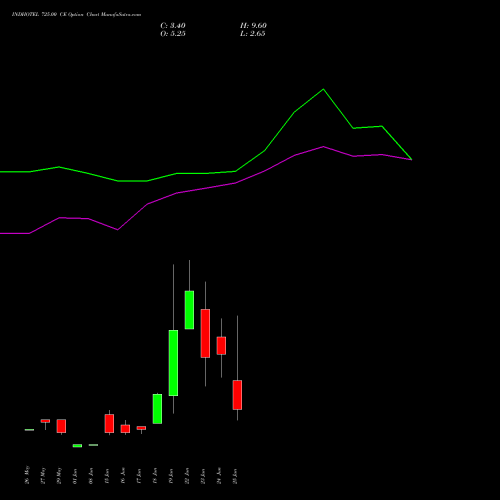The width and height of the screenshot is (500, 500).
Task: Click the red candle on 29 May
Action: 61,426
